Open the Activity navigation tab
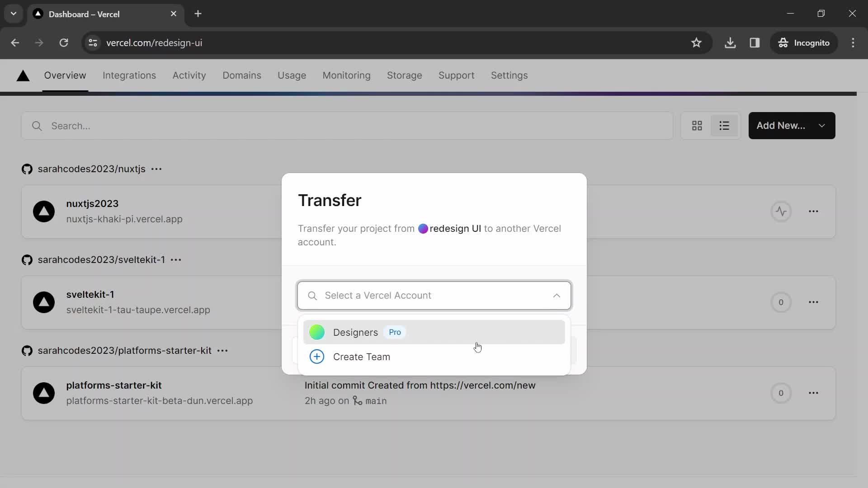 tap(189, 75)
